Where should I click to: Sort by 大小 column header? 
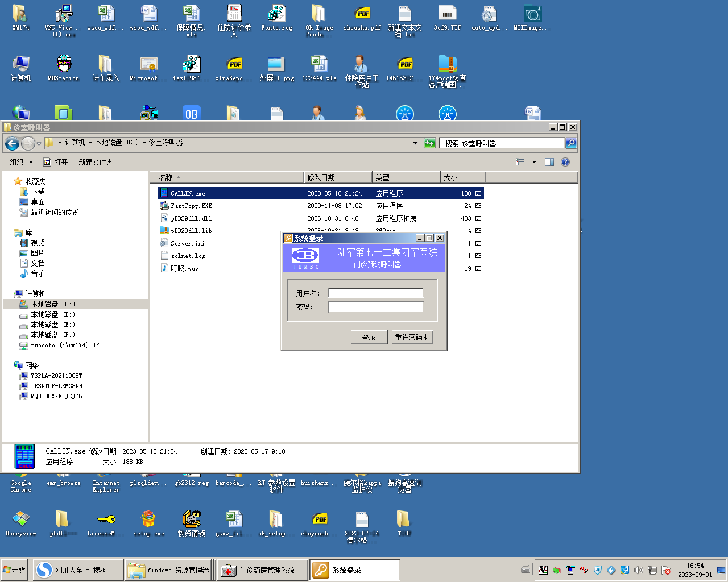point(463,177)
